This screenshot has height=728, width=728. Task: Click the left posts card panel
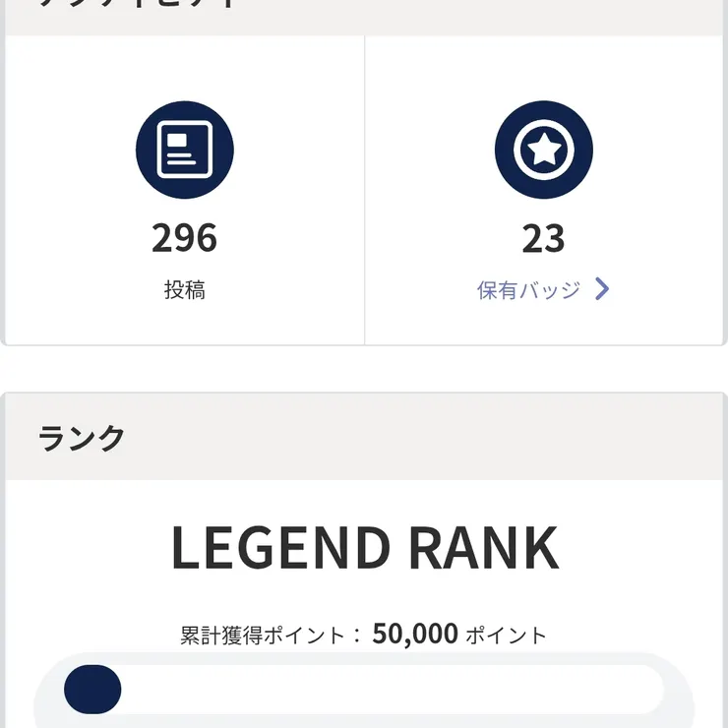tap(184, 190)
